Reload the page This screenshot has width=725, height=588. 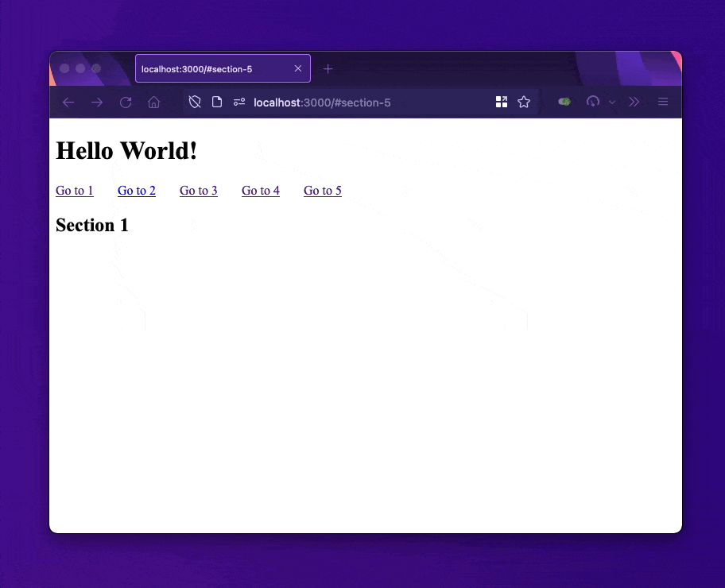126,103
